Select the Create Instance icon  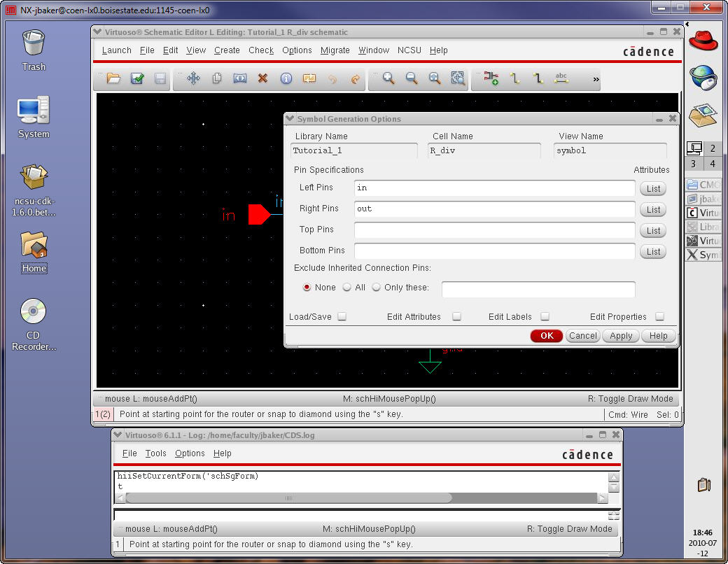(x=491, y=79)
